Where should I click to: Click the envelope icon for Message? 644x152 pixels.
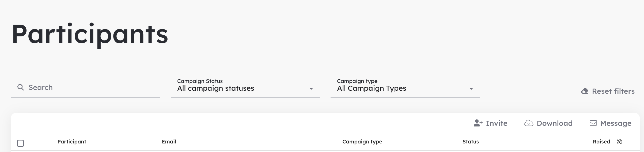(593, 123)
